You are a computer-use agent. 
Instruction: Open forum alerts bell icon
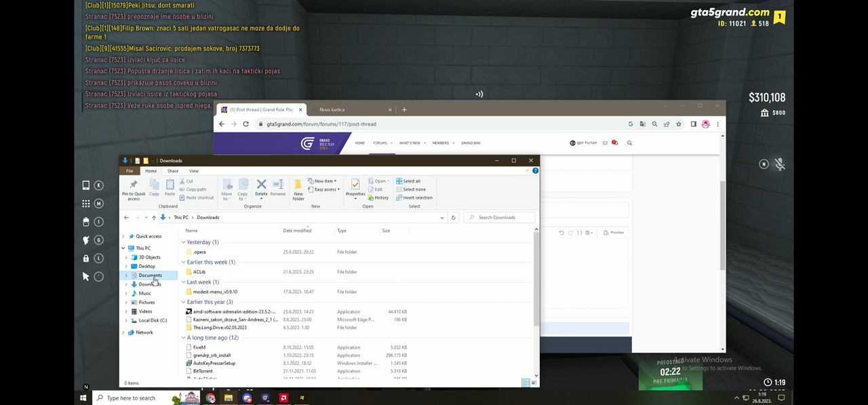click(615, 142)
